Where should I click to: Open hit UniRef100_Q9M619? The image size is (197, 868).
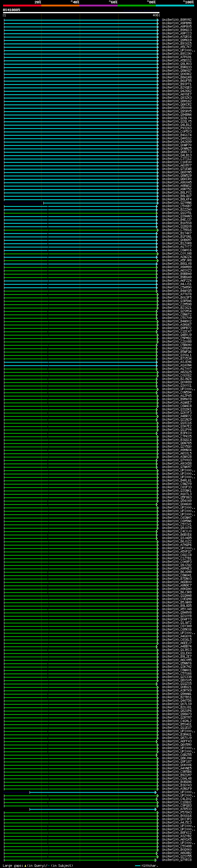point(177,40)
